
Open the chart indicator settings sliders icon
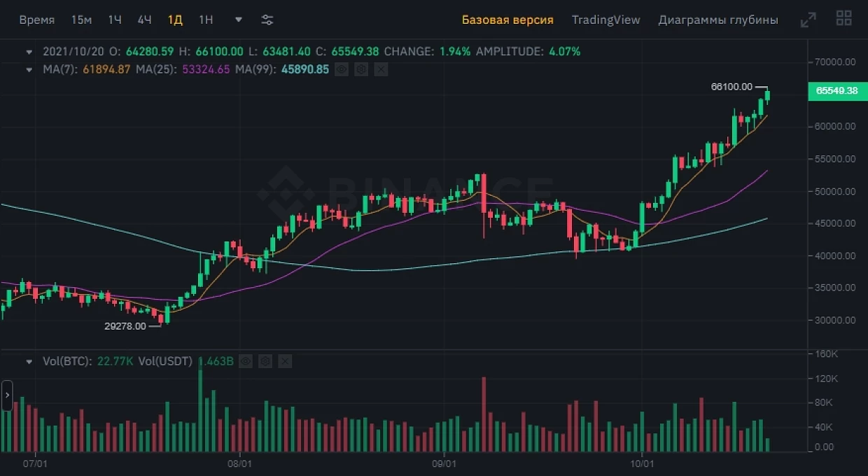[267, 20]
